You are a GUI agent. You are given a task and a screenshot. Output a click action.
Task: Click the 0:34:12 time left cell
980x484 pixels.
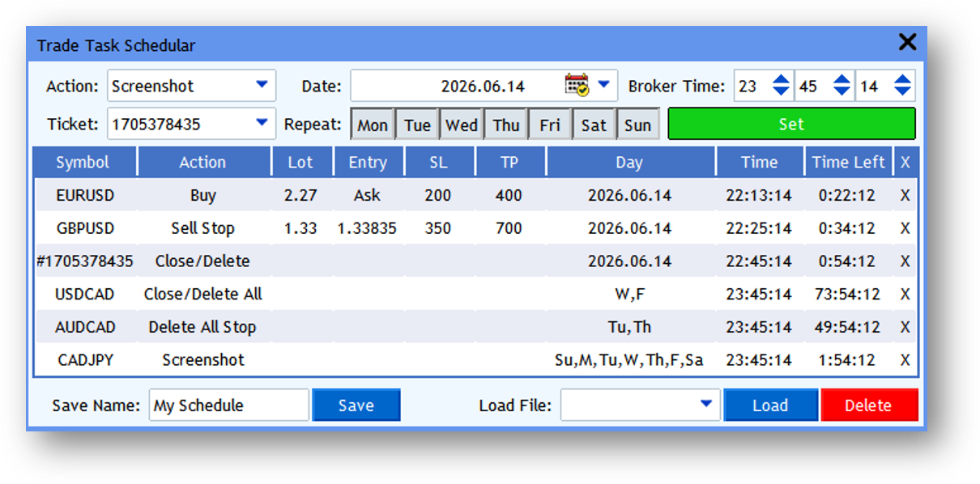coord(847,228)
